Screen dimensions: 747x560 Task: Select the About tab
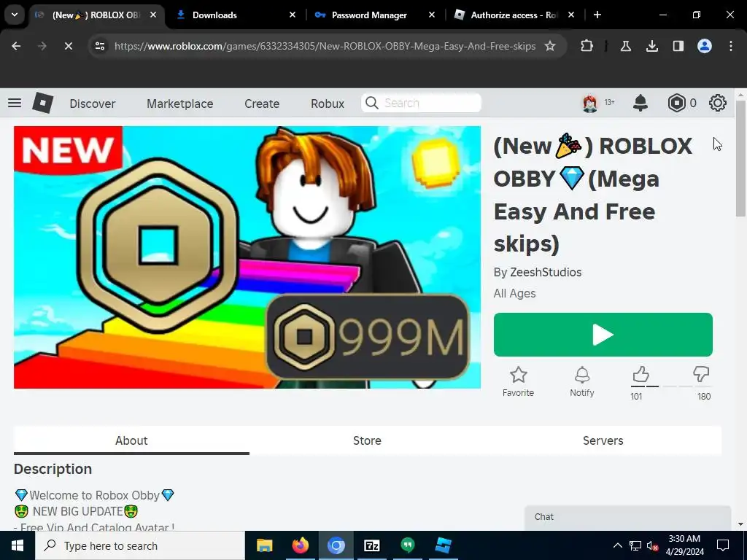[131, 440]
